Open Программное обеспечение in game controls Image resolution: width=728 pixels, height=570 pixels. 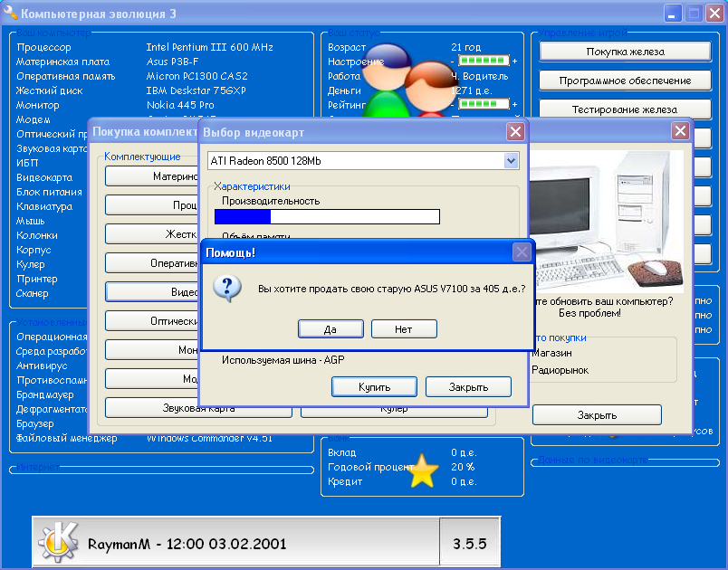625,81
